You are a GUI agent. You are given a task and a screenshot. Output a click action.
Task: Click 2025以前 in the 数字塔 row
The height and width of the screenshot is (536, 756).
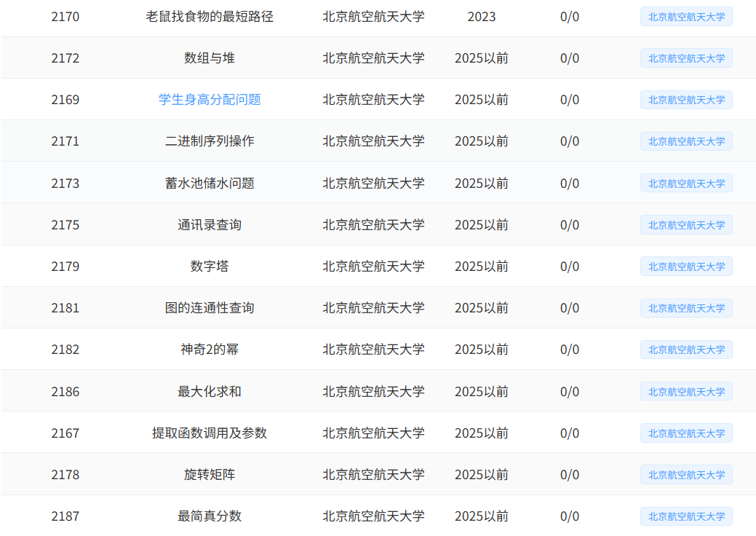click(481, 267)
